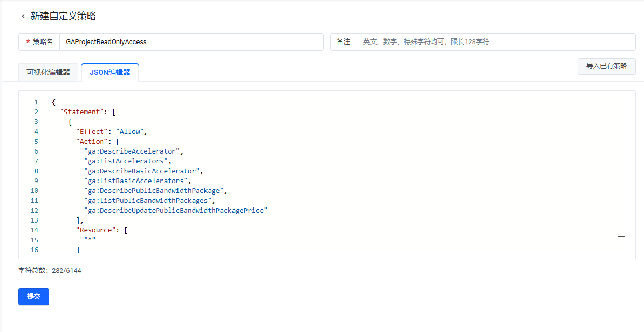The height and width of the screenshot is (332, 644).
Task: Click the "*" wildcard resource value
Action: point(90,240)
